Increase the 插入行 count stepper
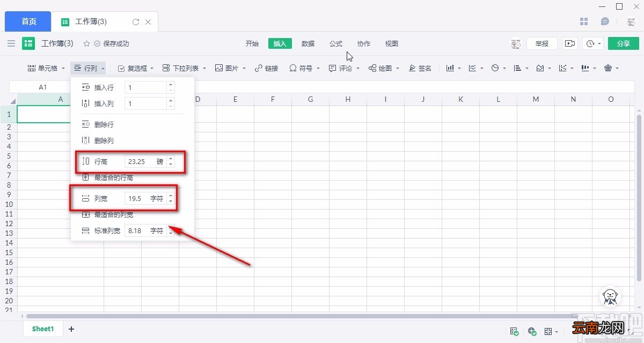 click(171, 85)
